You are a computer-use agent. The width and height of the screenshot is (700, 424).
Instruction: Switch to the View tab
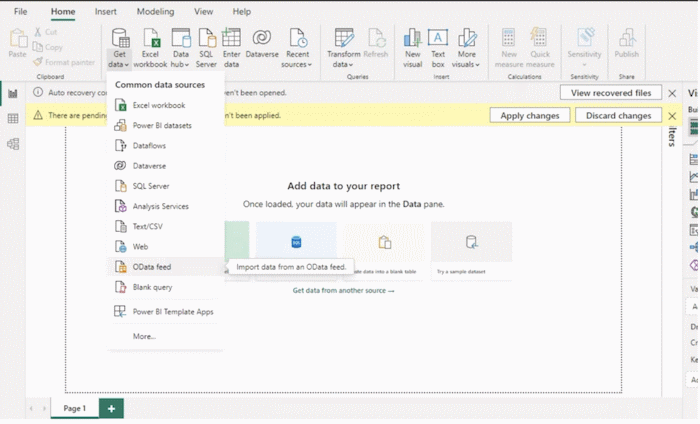click(x=203, y=12)
